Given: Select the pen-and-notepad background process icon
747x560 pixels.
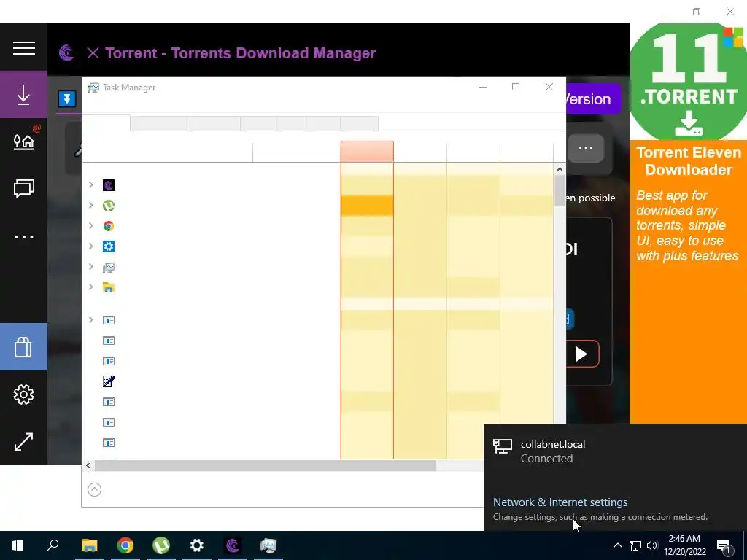Looking at the screenshot, I should (x=109, y=381).
